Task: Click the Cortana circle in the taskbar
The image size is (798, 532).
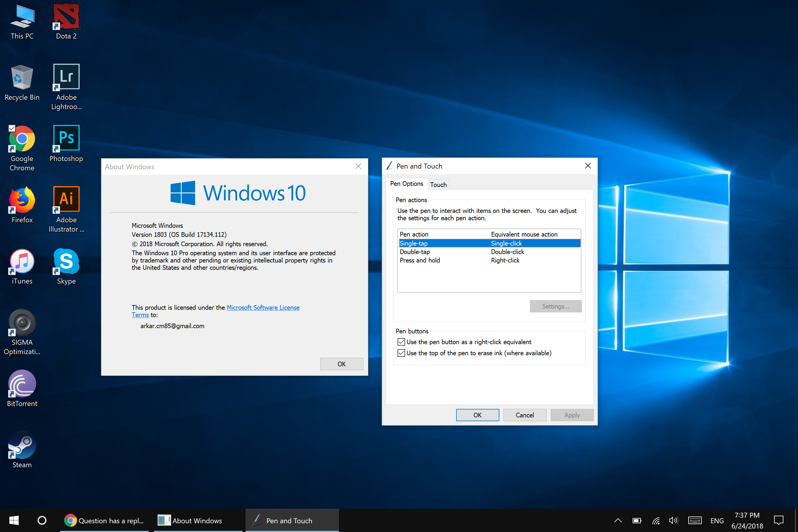Action: pyautogui.click(x=42, y=520)
